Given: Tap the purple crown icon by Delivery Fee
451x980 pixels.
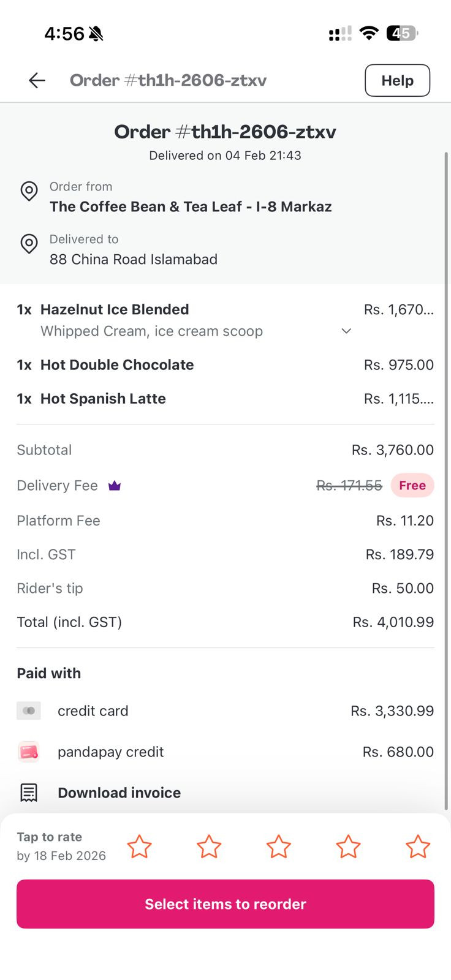Looking at the screenshot, I should 115,486.
